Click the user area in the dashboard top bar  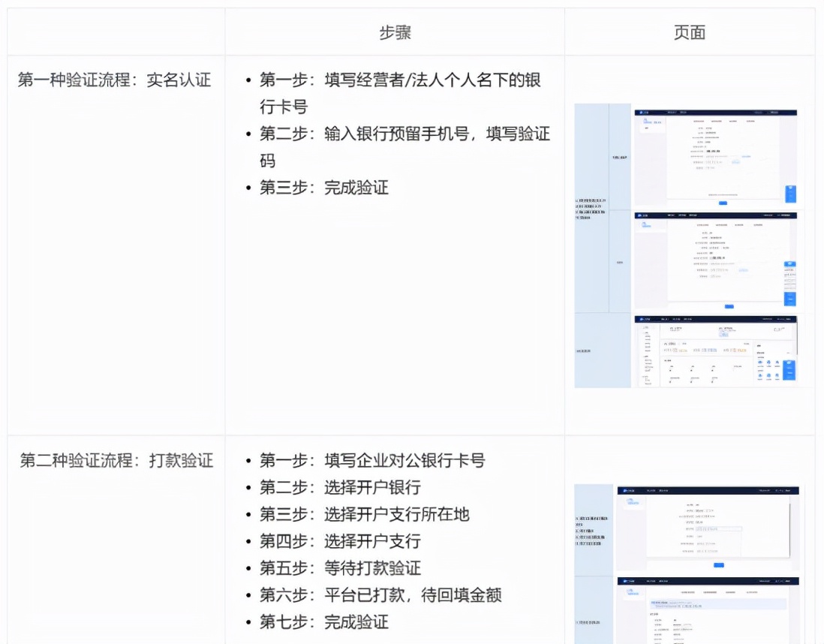782,318
